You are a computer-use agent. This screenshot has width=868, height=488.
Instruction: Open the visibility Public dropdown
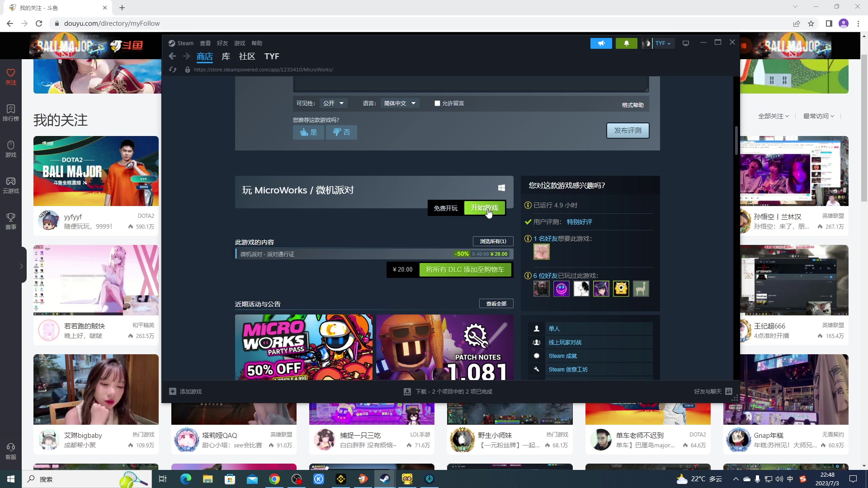point(333,103)
